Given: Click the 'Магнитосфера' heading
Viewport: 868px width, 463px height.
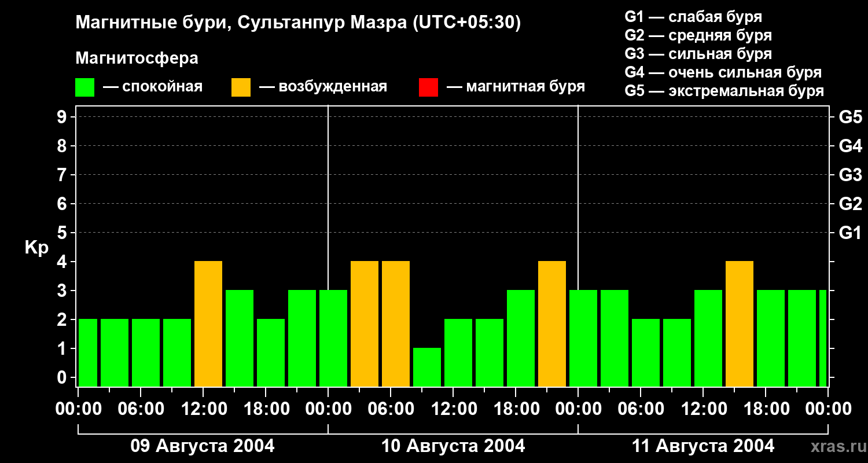Looking at the screenshot, I should [x=137, y=58].
